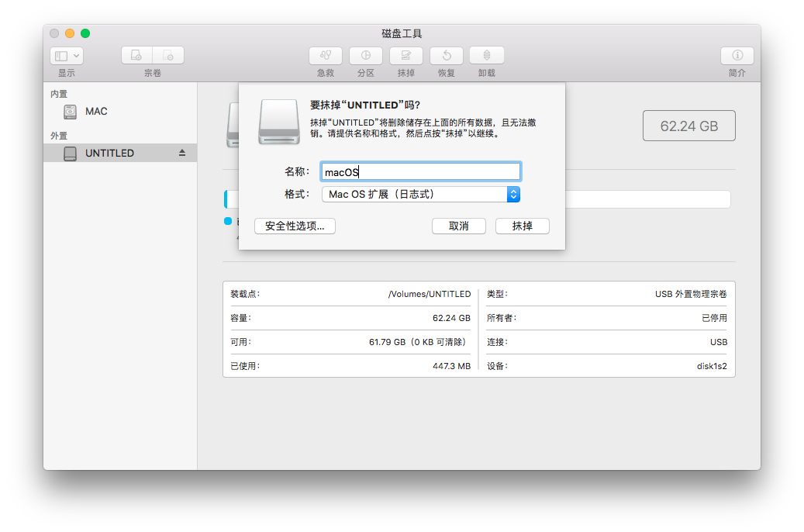Click the 62.24 GB capacity box
The width and height of the screenshot is (804, 532).
click(x=688, y=126)
